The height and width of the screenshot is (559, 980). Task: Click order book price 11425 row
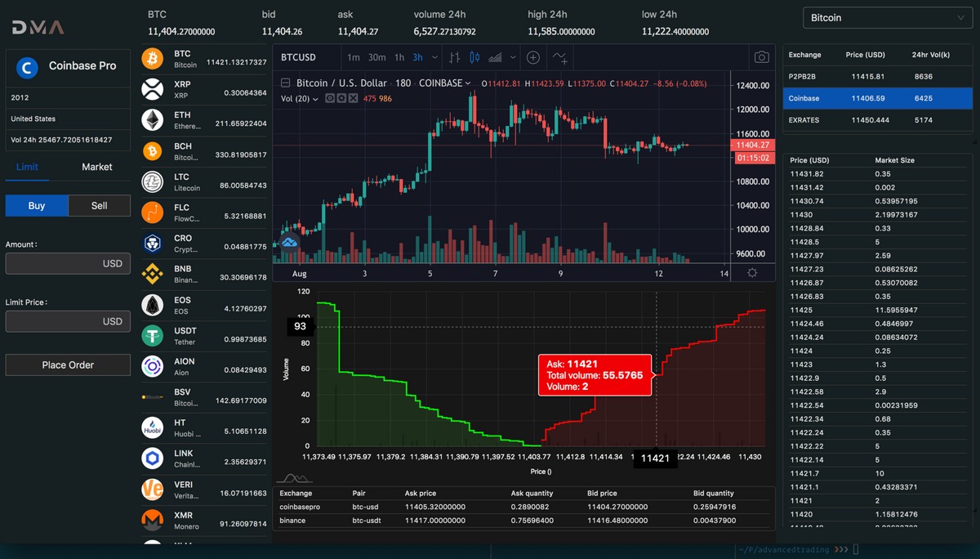[878, 310]
